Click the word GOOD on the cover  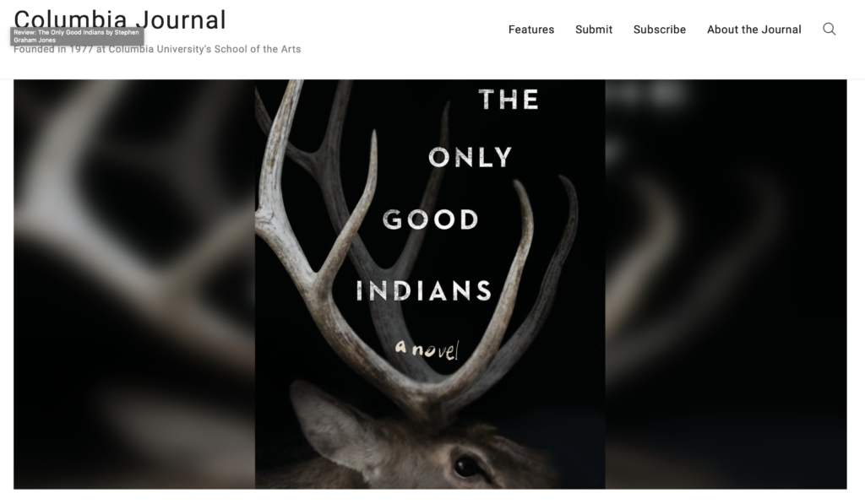(431, 219)
